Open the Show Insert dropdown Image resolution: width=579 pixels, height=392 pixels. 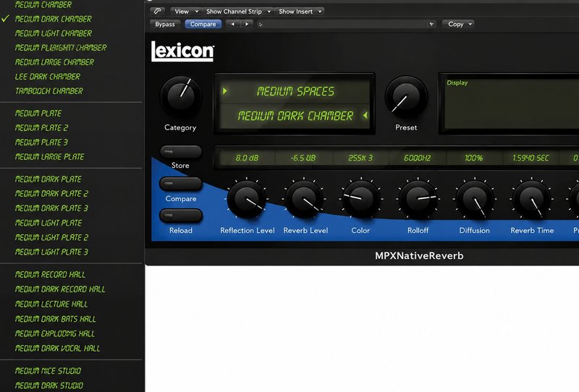coord(300,12)
